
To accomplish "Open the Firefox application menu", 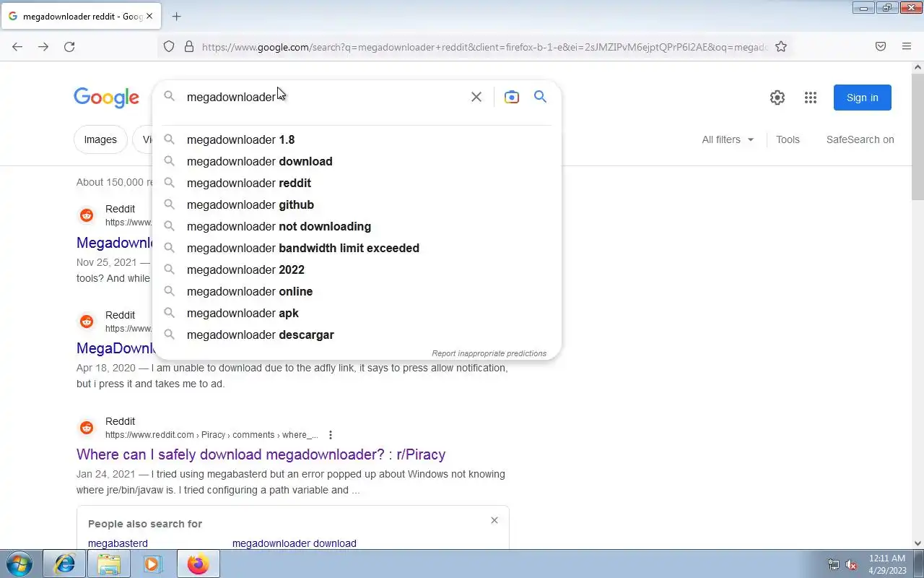I will pyautogui.click(x=907, y=47).
